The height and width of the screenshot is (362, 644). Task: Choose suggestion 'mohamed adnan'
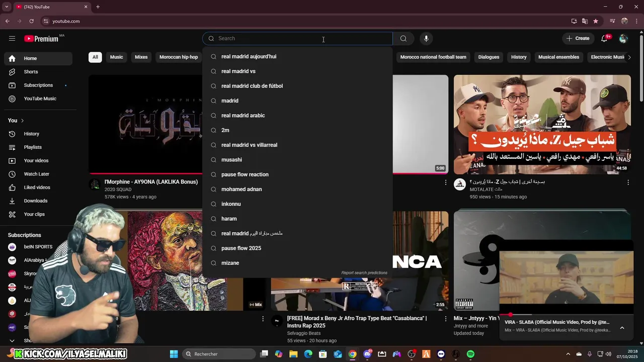pyautogui.click(x=297, y=189)
